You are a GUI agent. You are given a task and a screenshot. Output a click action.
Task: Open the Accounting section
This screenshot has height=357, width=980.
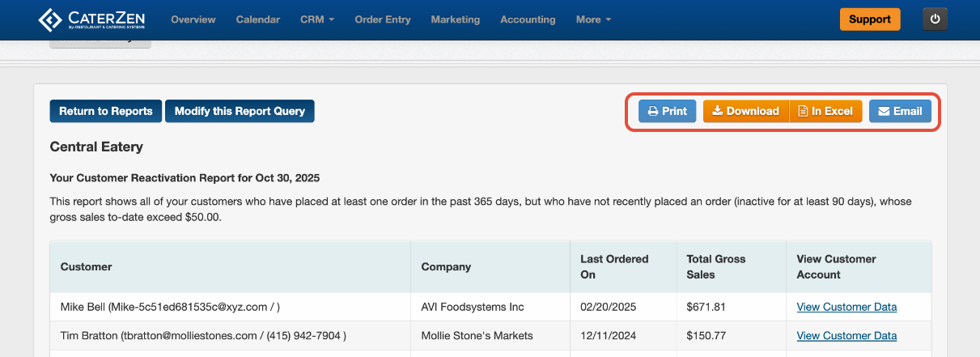(528, 19)
